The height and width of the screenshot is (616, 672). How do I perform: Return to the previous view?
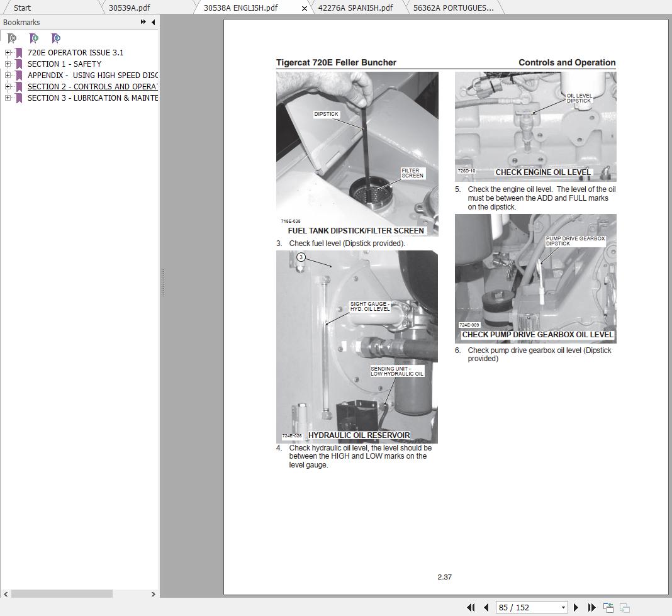[x=608, y=607]
